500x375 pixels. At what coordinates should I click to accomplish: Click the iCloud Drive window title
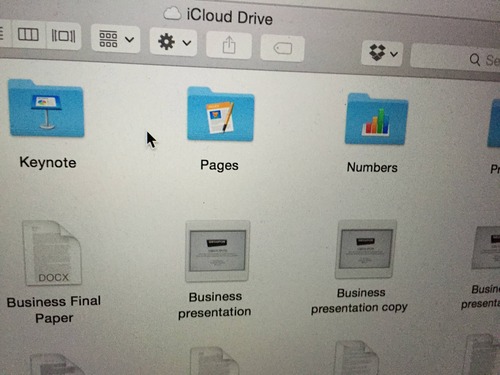coord(229,16)
